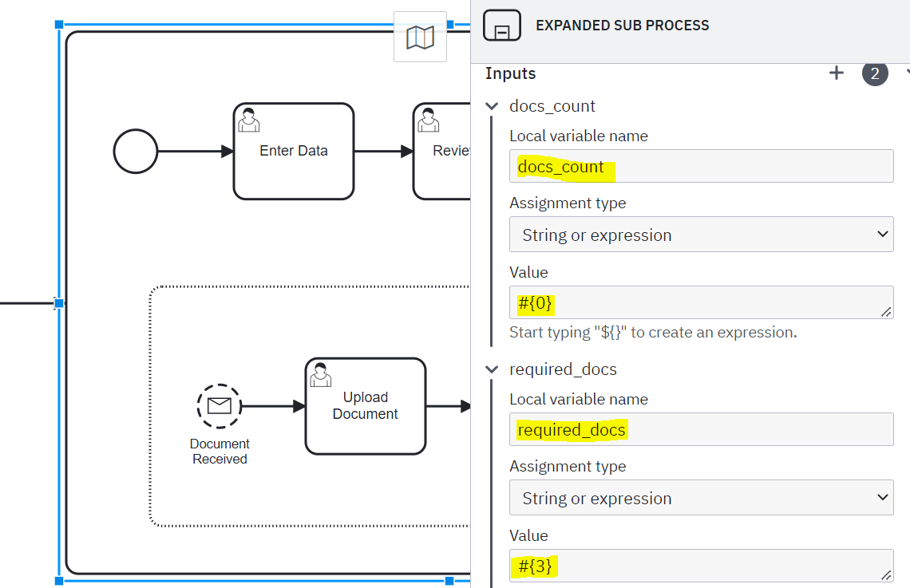Click the left-middle selection handle of subprocess
910x588 pixels.
(x=58, y=302)
